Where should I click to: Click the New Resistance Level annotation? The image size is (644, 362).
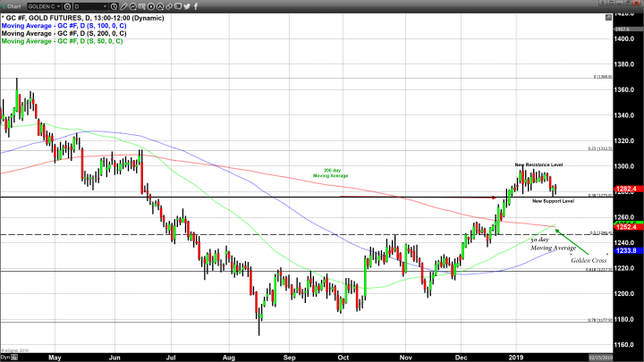coord(538,164)
